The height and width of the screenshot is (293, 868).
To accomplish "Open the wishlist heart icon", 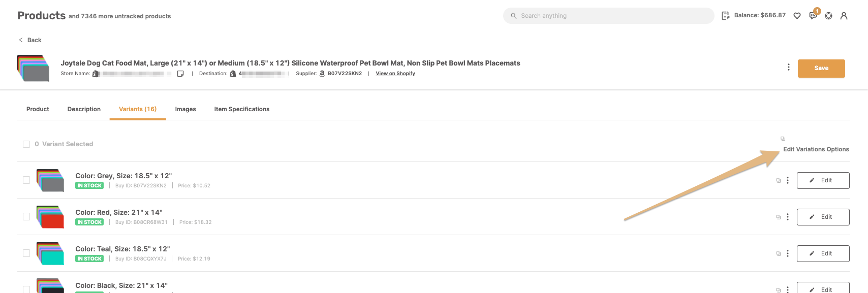I will click(797, 16).
